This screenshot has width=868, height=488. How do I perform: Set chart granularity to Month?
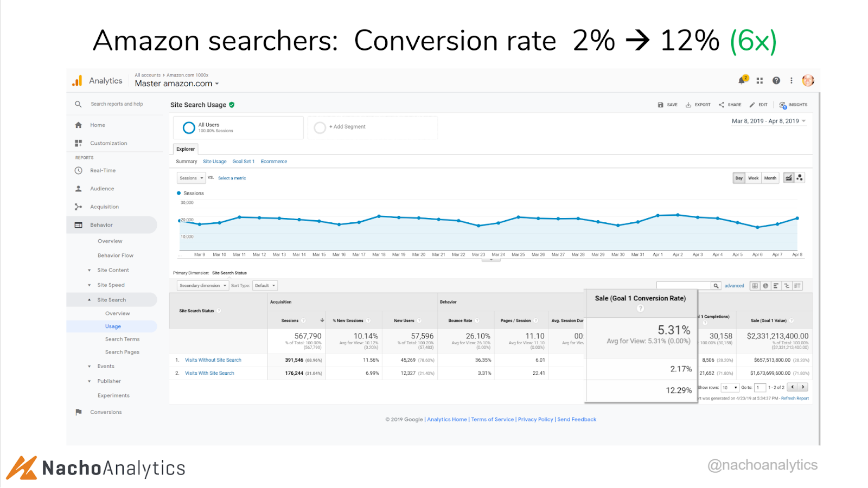tap(770, 178)
